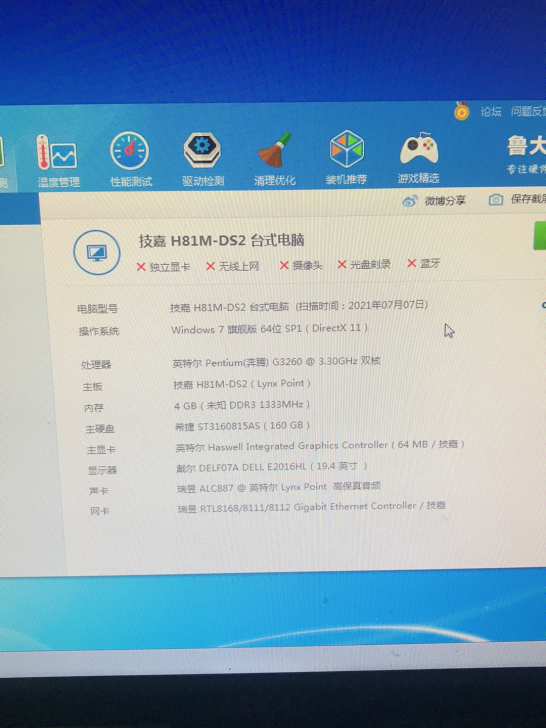Click the 微博分享 share link
Image resolution: width=546 pixels, height=728 pixels.
445,201
